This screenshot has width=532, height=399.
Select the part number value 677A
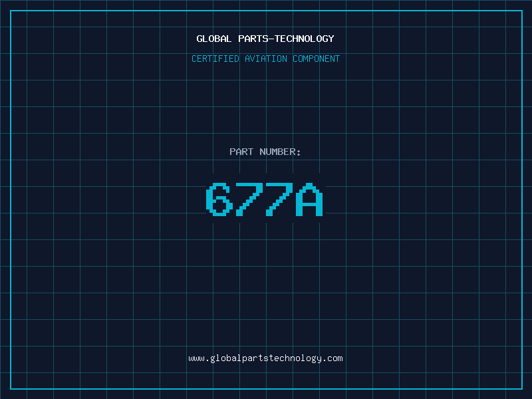tap(265, 199)
